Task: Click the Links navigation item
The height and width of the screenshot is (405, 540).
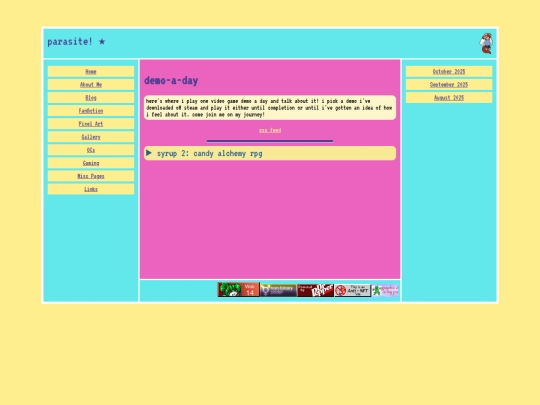Action: pyautogui.click(x=91, y=189)
